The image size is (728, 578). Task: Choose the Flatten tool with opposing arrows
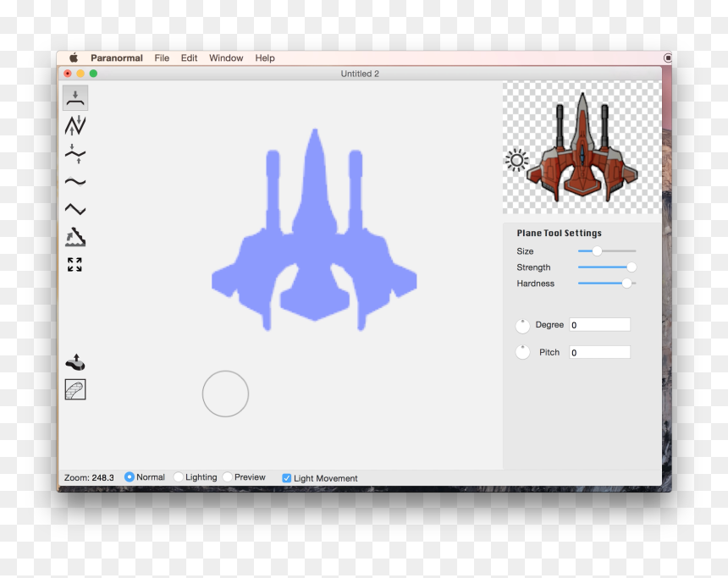pos(75,154)
